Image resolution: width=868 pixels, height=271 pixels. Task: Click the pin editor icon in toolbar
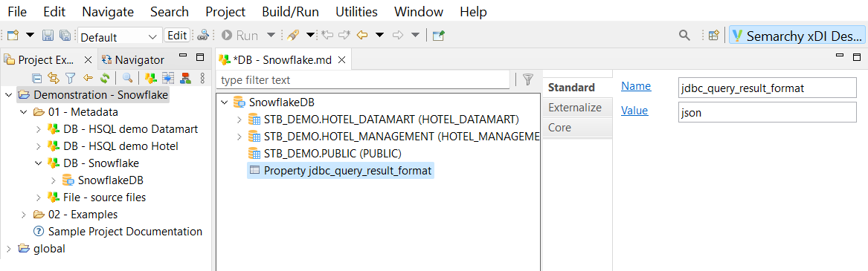tap(438, 36)
